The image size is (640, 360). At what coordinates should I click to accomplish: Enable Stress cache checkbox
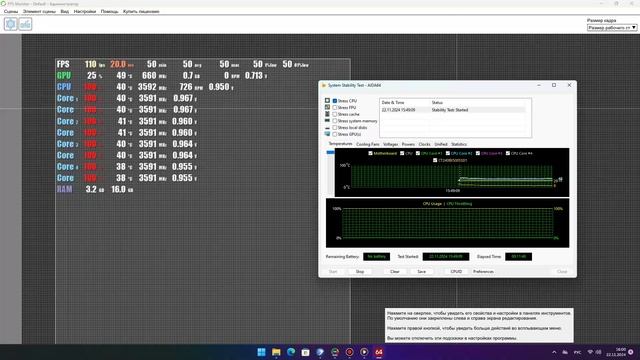[x=335, y=114]
